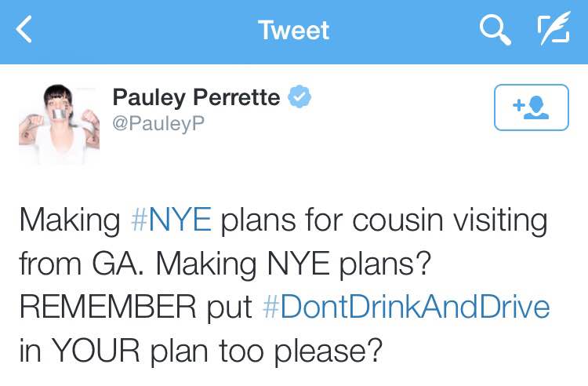The image size is (588, 386).
Task: Tap the person silhouette in the follow button
Action: [x=536, y=107]
